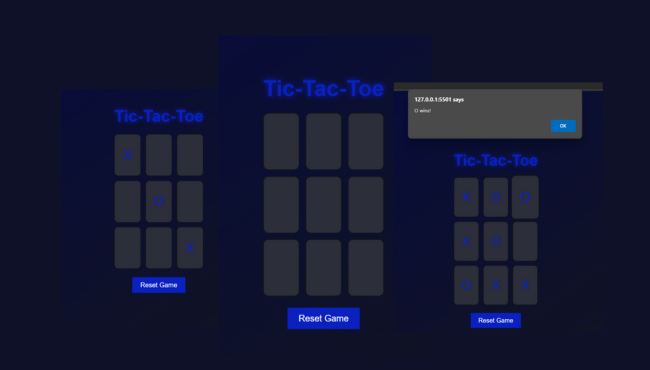Image resolution: width=650 pixels, height=370 pixels.
Task: Select the empty top-middle cell of the left board
Action: click(x=159, y=155)
